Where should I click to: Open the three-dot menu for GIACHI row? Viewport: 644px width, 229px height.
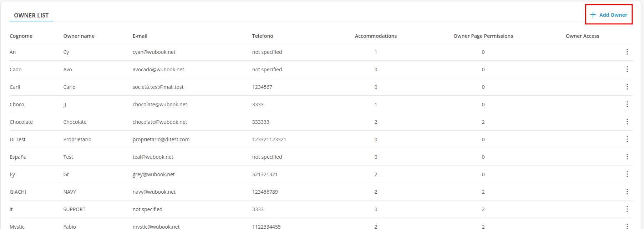(627, 192)
